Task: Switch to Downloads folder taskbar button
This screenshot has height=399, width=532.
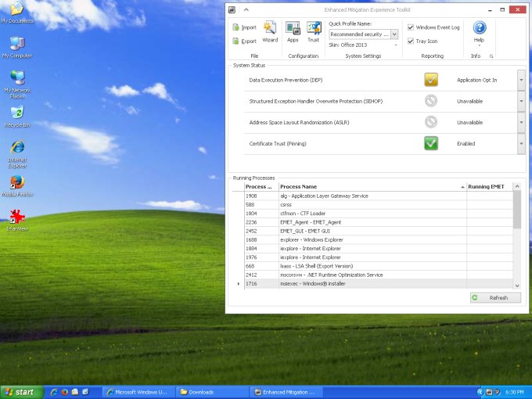Action: [x=212, y=392]
